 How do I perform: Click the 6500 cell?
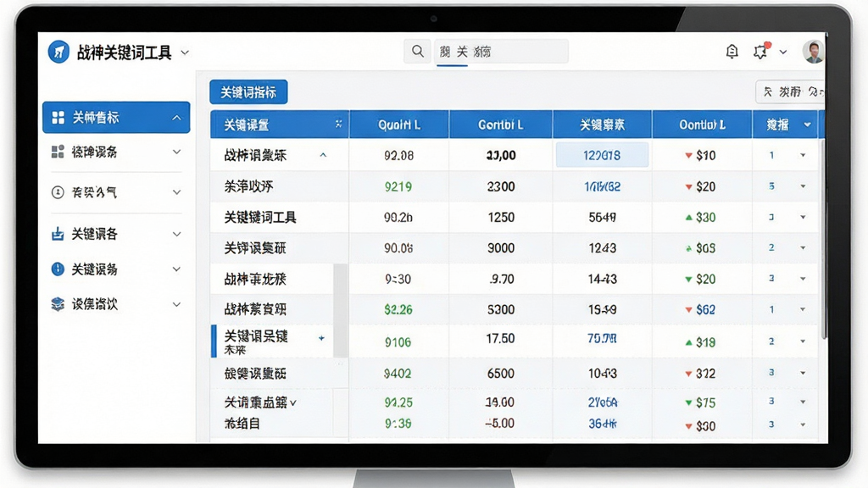501,374
